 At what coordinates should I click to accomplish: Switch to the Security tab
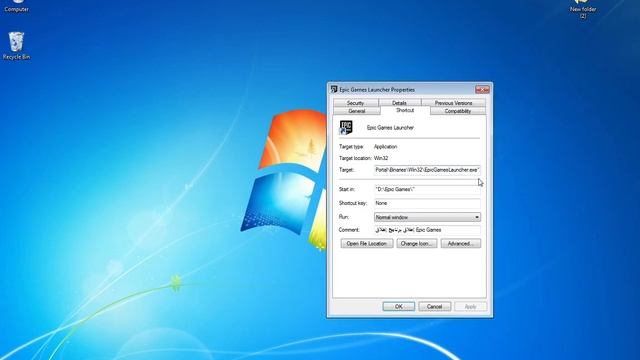point(356,103)
